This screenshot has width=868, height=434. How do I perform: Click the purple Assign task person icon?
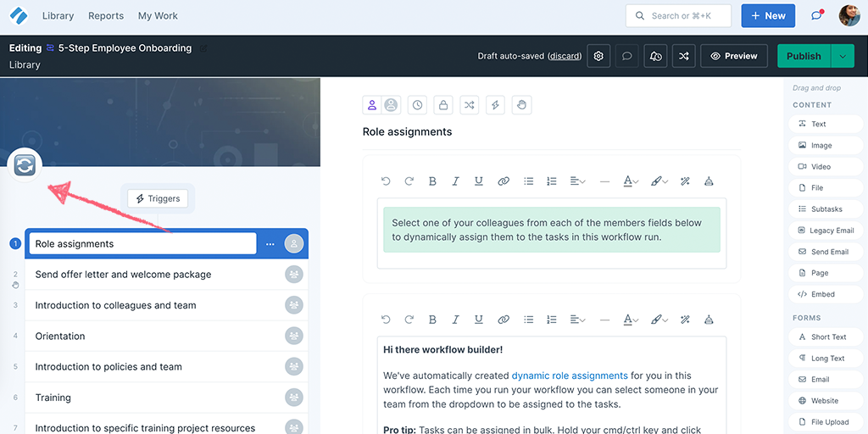click(373, 104)
